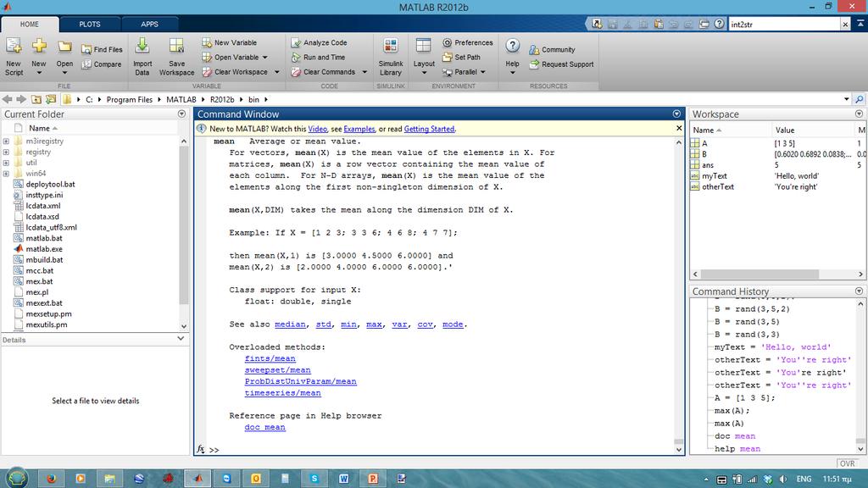Click Compare files
The width and height of the screenshot is (868, 488).
pyautogui.click(x=102, y=64)
